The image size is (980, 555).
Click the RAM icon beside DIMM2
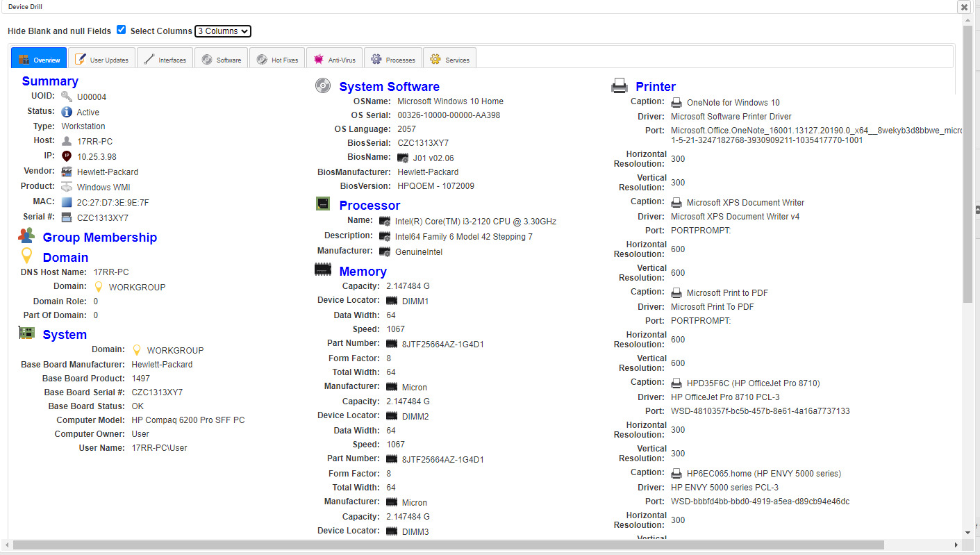coord(392,417)
